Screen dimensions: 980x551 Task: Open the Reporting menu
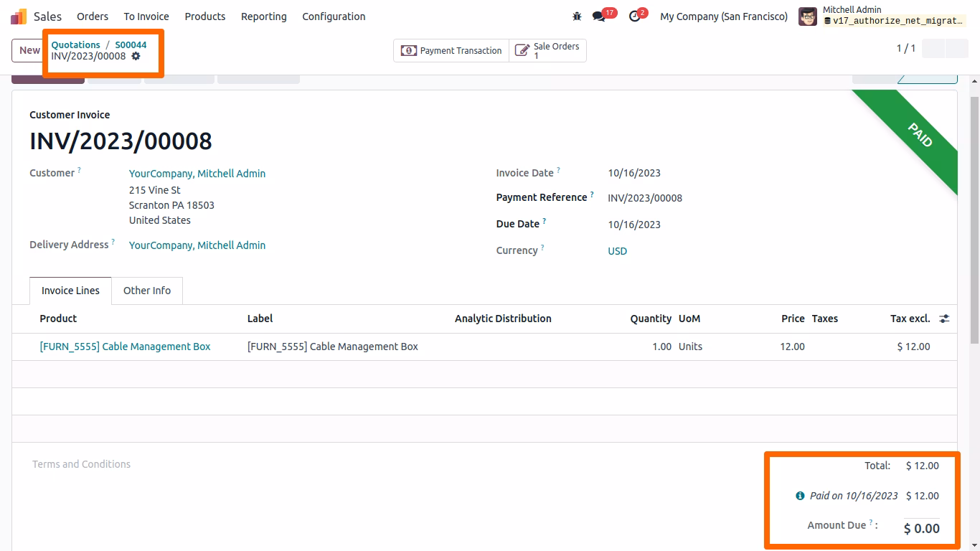coord(263,17)
